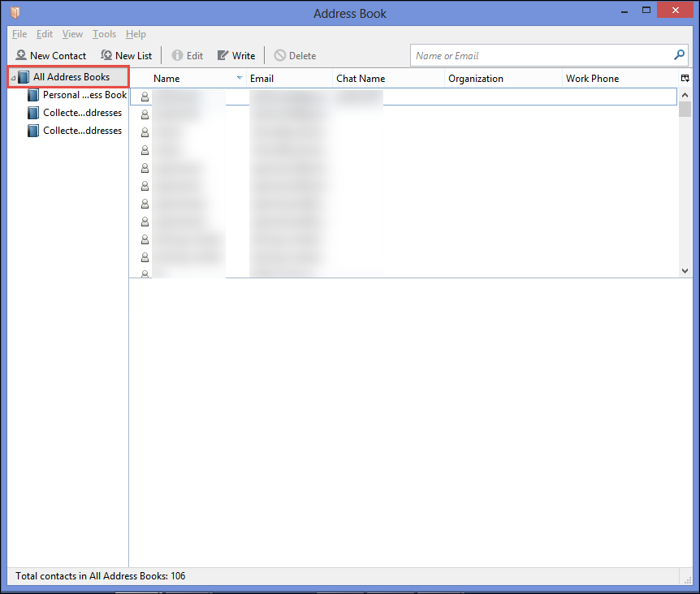Open the column picker icon beside Work Phone
Image resolution: width=700 pixels, height=594 pixels.
(685, 79)
